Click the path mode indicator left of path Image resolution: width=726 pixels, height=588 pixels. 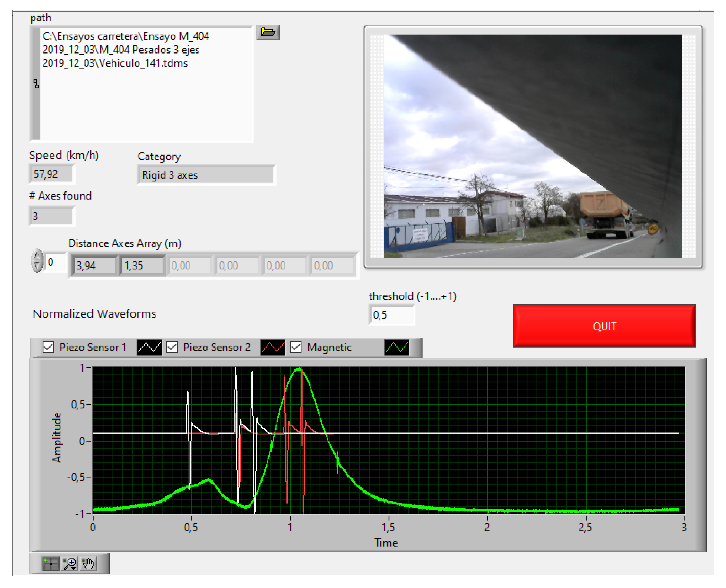tap(36, 83)
